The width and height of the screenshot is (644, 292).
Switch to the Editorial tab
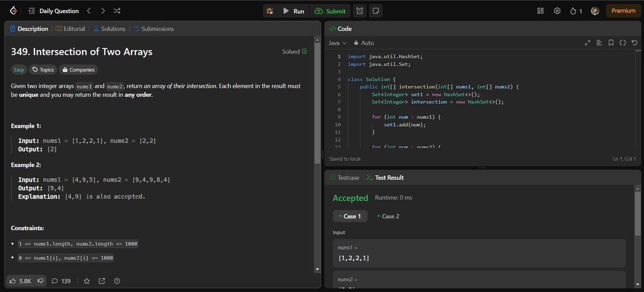[70, 29]
